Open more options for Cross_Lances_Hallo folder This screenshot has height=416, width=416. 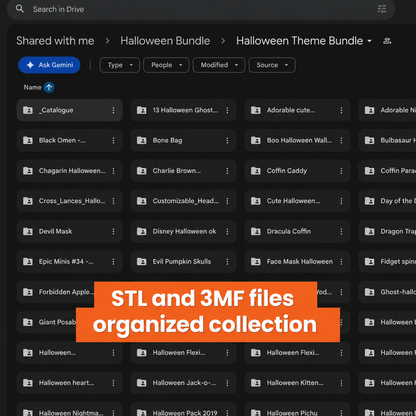[x=113, y=201]
